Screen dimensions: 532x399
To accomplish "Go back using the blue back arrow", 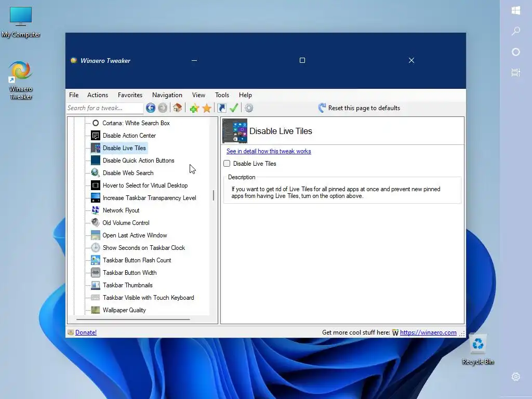I will [x=151, y=108].
